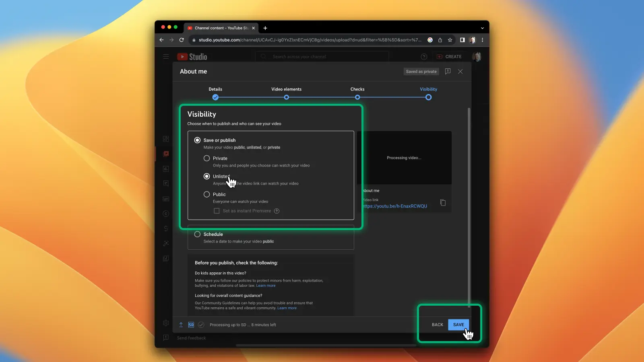The height and width of the screenshot is (362, 644).
Task: Go to the Details step
Action: point(215,93)
